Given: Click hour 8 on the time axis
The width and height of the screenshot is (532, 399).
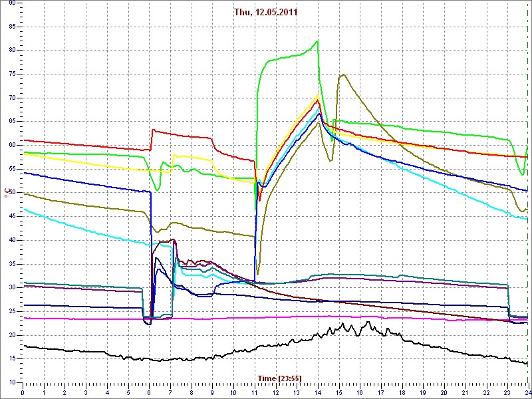Looking at the screenshot, I should (191, 392).
